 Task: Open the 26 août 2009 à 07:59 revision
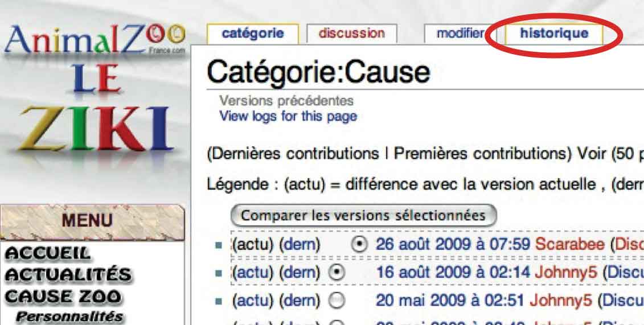pos(453,244)
